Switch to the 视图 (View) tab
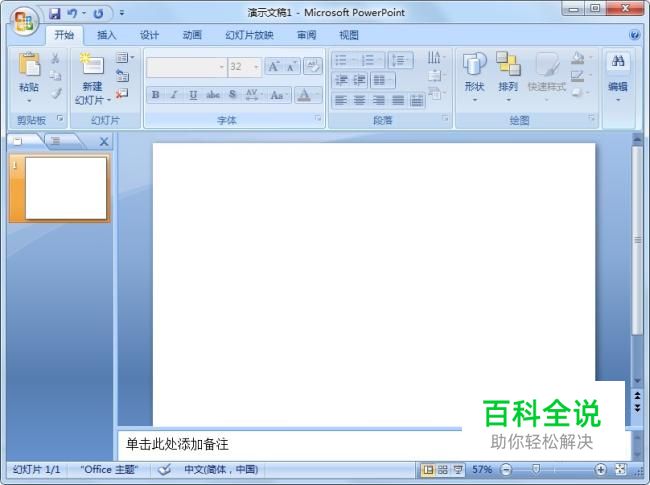Image resolution: width=650 pixels, height=485 pixels. tap(349, 35)
